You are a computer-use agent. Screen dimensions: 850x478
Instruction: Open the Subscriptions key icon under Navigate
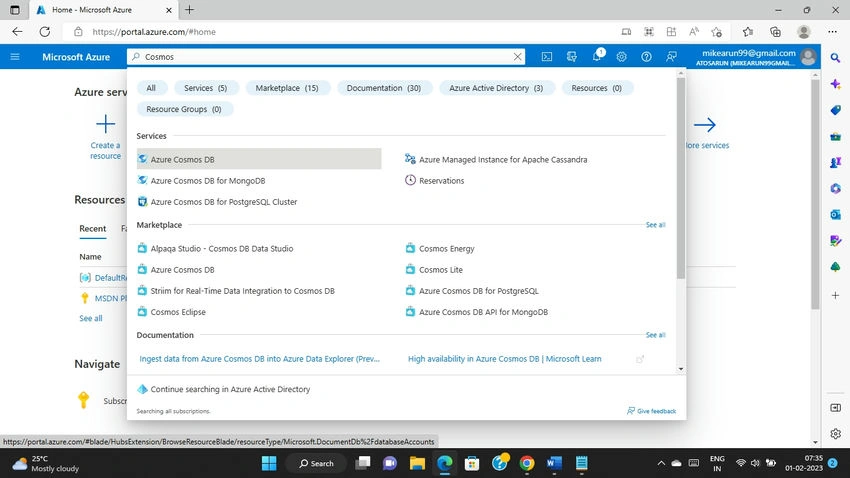coord(83,399)
